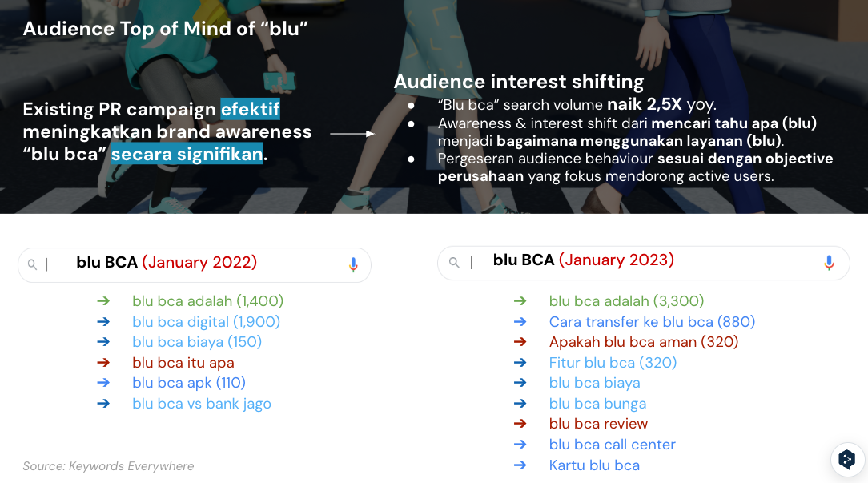Click the 'Source: Keywords Everywhere' caption
868x483 pixels.
coord(109,466)
